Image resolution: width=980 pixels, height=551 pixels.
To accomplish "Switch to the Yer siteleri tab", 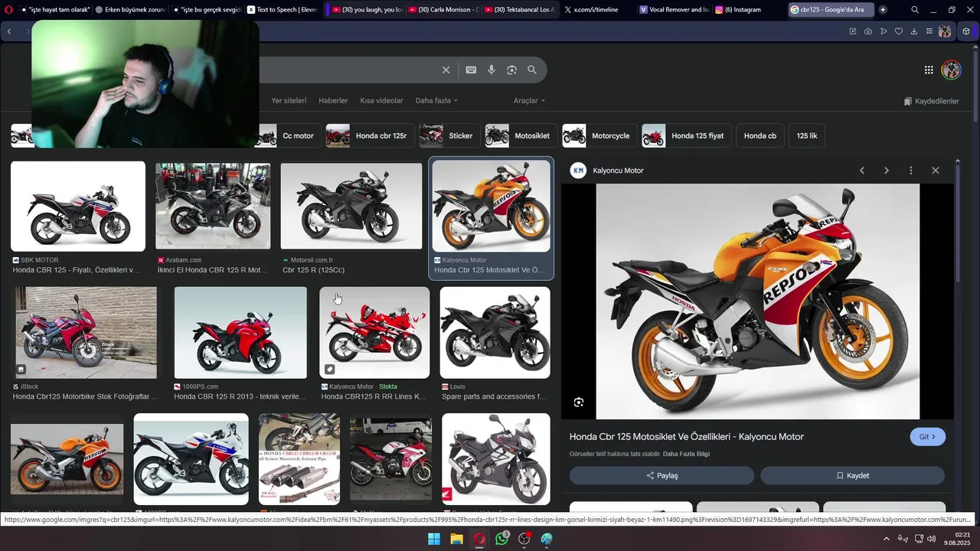I will tap(289, 101).
